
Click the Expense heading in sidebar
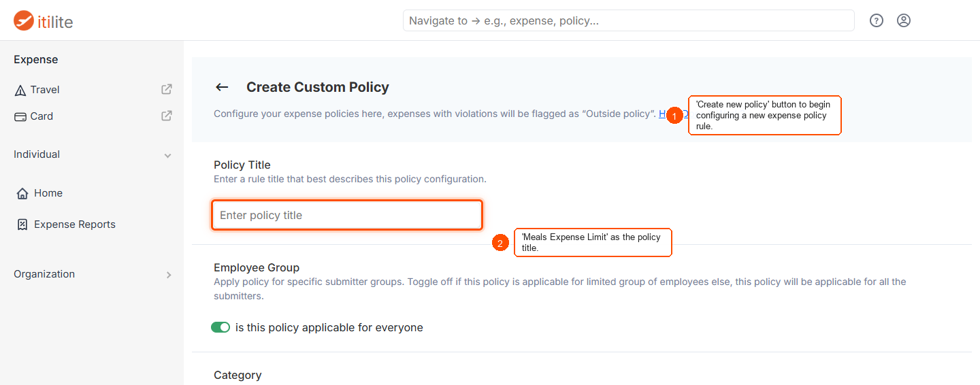pyautogui.click(x=36, y=60)
